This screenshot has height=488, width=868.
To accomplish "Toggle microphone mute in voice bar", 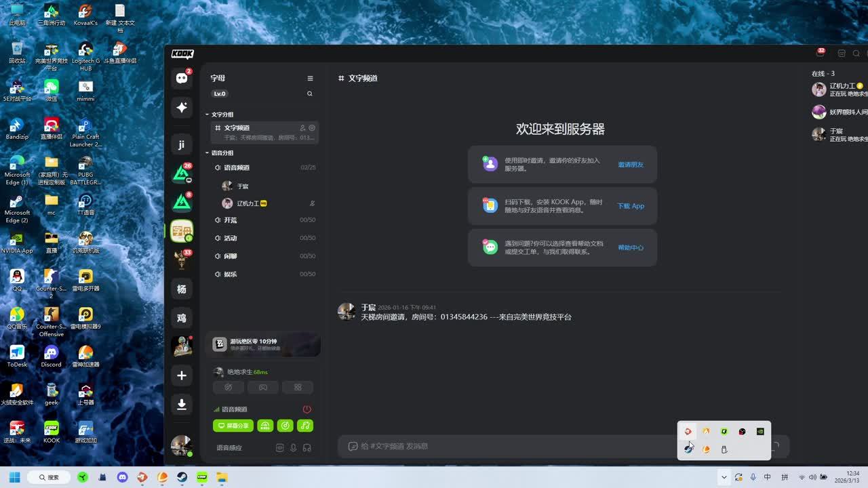I will pyautogui.click(x=294, y=448).
